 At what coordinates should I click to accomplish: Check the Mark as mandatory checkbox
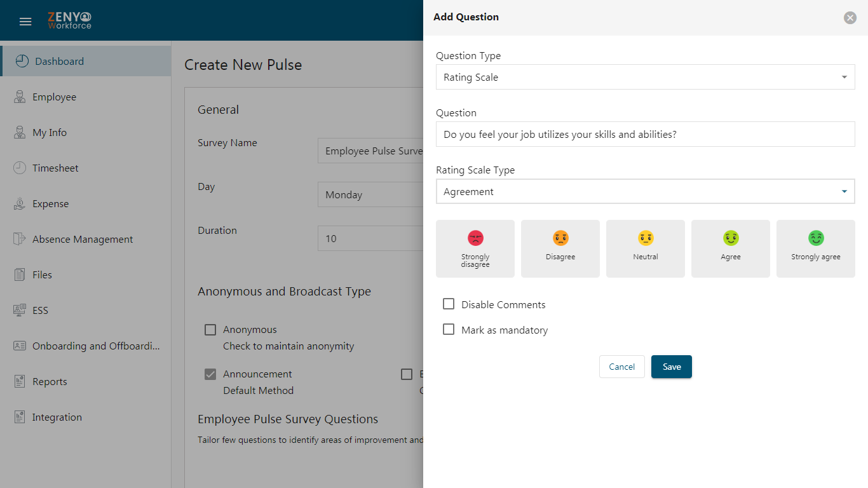pos(449,330)
